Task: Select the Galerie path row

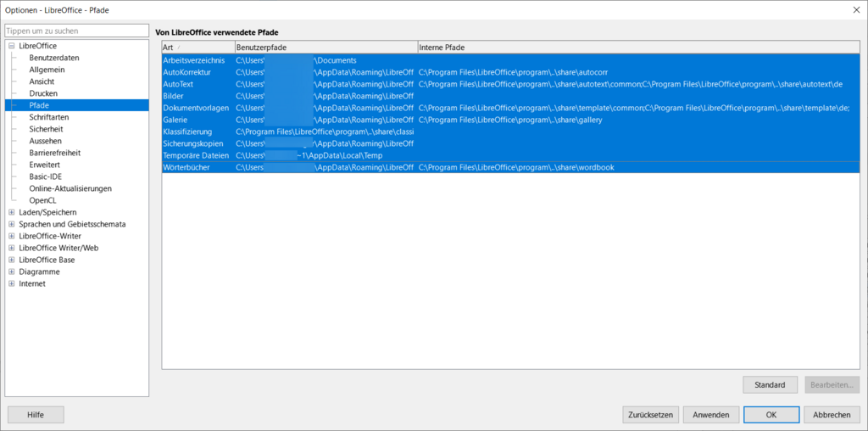Action: 511,120
